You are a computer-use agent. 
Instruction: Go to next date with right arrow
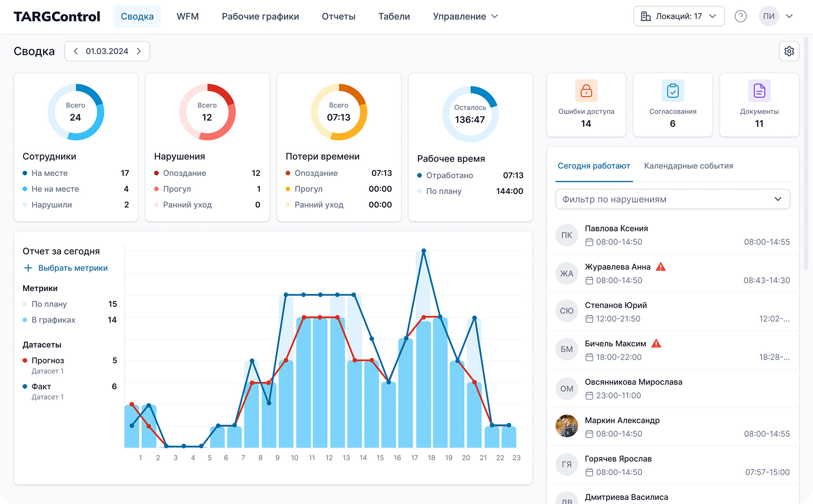pyautogui.click(x=139, y=51)
